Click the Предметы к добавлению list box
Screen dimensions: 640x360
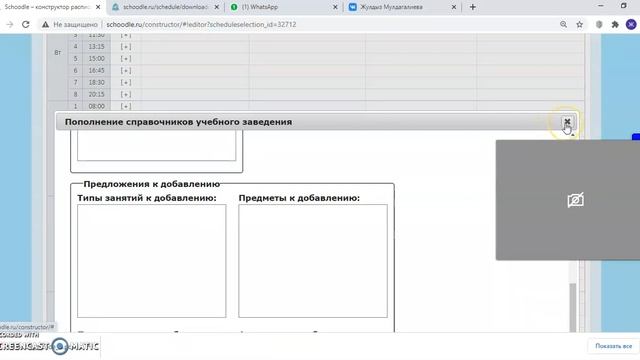coord(313,261)
